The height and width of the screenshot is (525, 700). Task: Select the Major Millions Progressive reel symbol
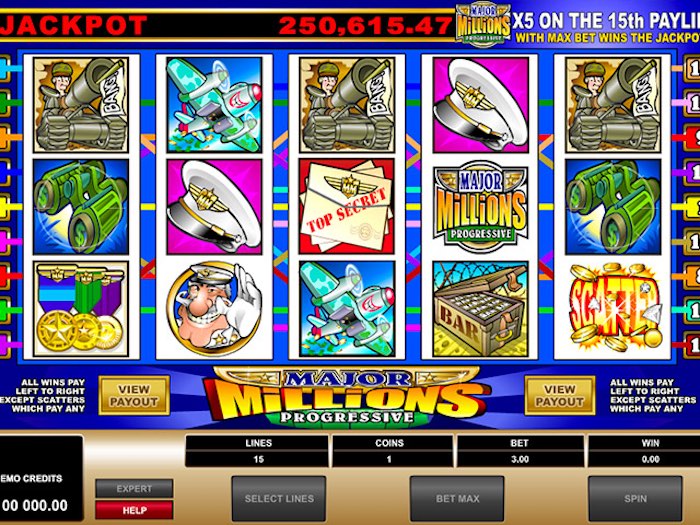click(x=481, y=207)
